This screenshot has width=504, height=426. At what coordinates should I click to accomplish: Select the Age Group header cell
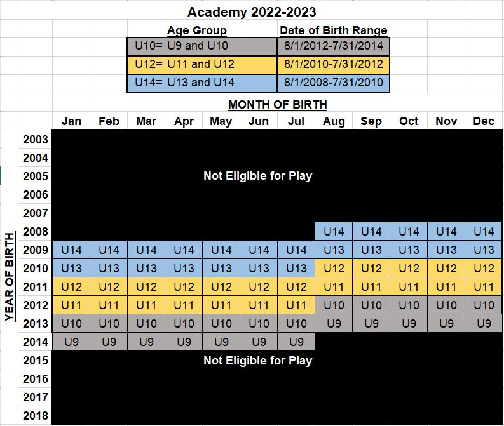click(x=196, y=30)
